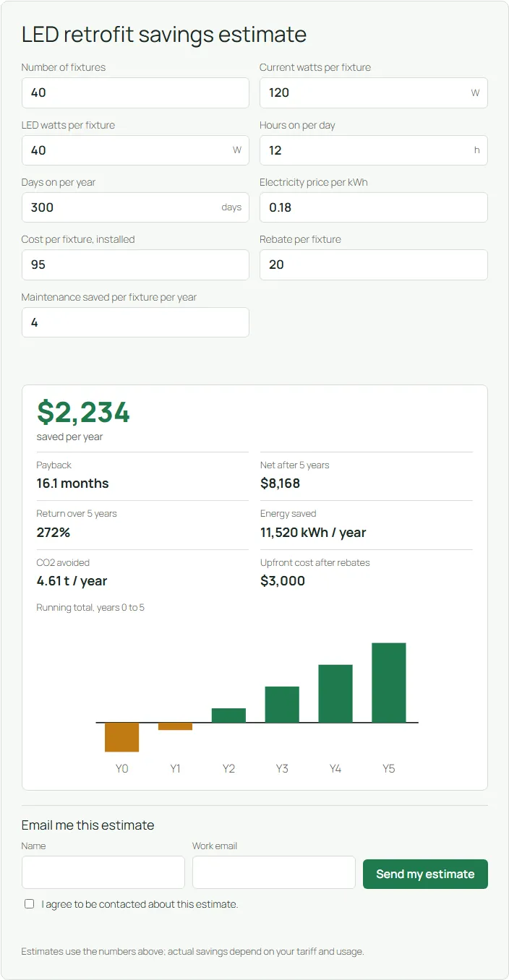Viewport: 509px width, 980px height.
Task: Click the Name input field
Action: click(x=103, y=872)
